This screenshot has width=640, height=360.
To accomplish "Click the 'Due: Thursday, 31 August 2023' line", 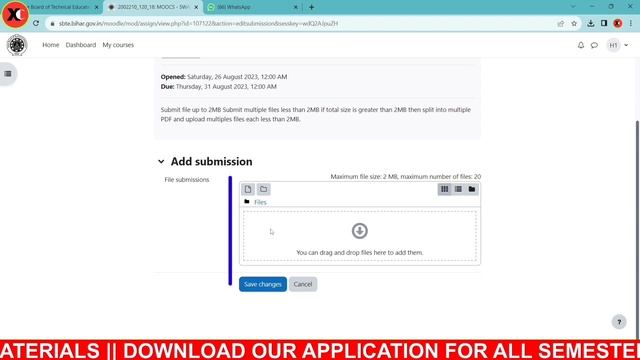I will (218, 87).
